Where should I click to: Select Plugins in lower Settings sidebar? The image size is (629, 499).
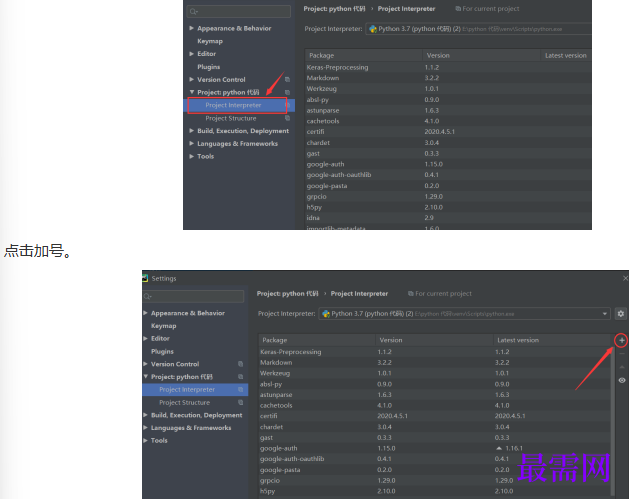coord(162,351)
